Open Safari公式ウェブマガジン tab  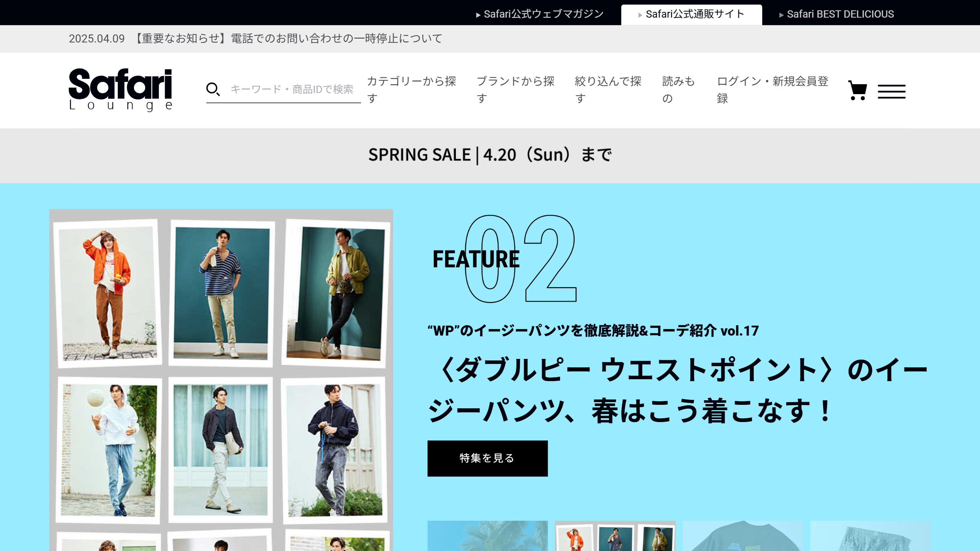(x=540, y=14)
